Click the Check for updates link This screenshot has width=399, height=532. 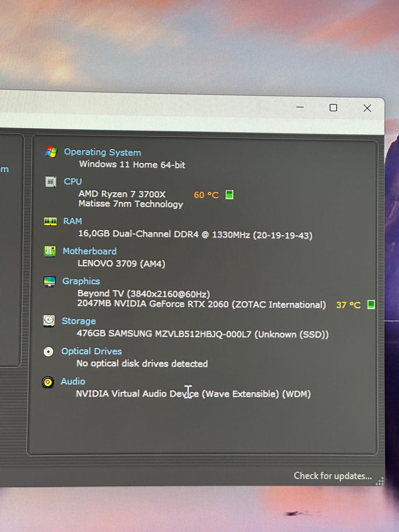point(332,476)
